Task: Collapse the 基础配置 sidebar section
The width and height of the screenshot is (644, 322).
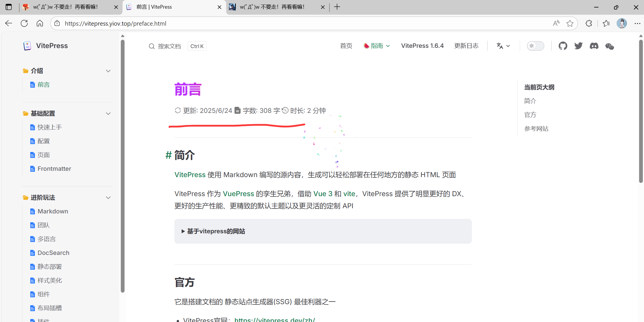Action: (x=108, y=113)
